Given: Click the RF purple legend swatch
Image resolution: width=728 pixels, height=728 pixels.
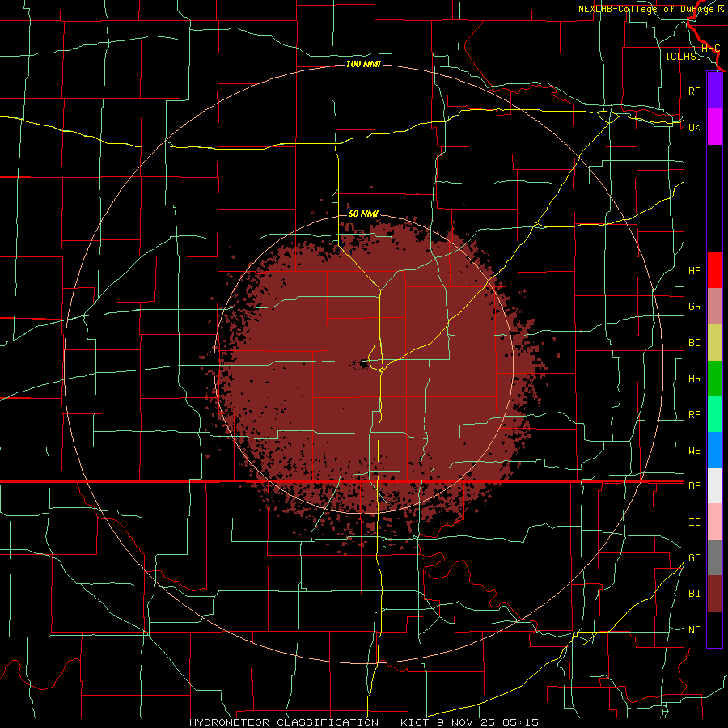Looking at the screenshot, I should pos(714,91).
